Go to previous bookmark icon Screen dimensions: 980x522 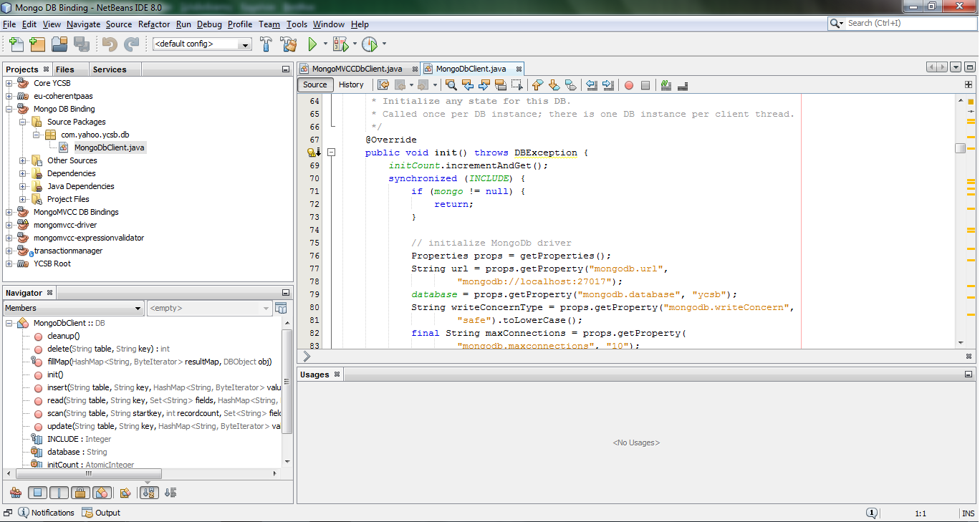point(538,85)
